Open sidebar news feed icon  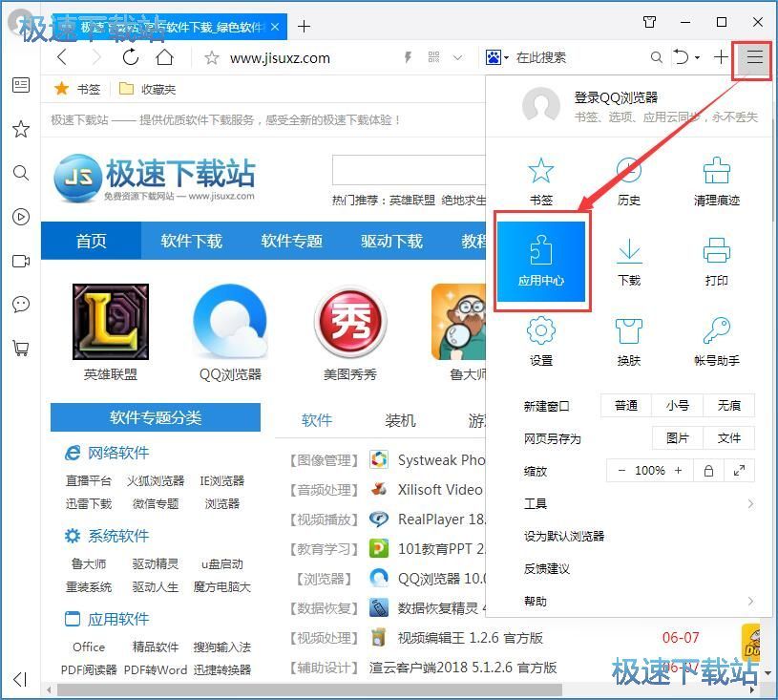point(21,85)
